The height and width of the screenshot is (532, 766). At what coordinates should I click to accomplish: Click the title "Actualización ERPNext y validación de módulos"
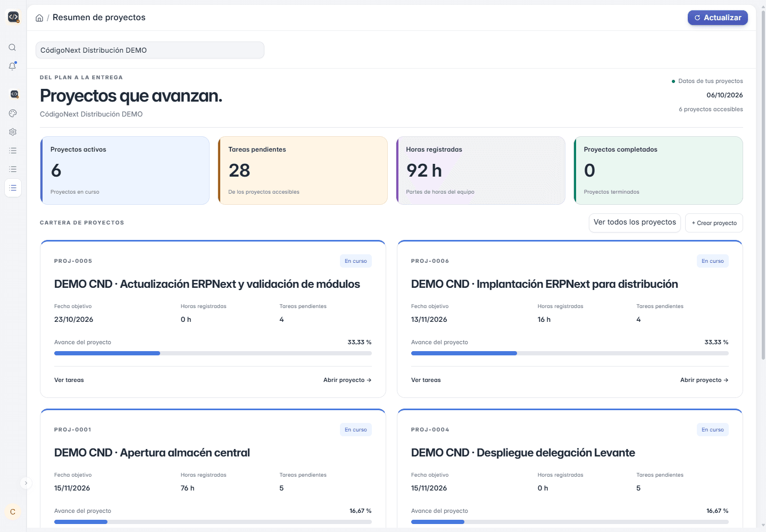coord(240,284)
